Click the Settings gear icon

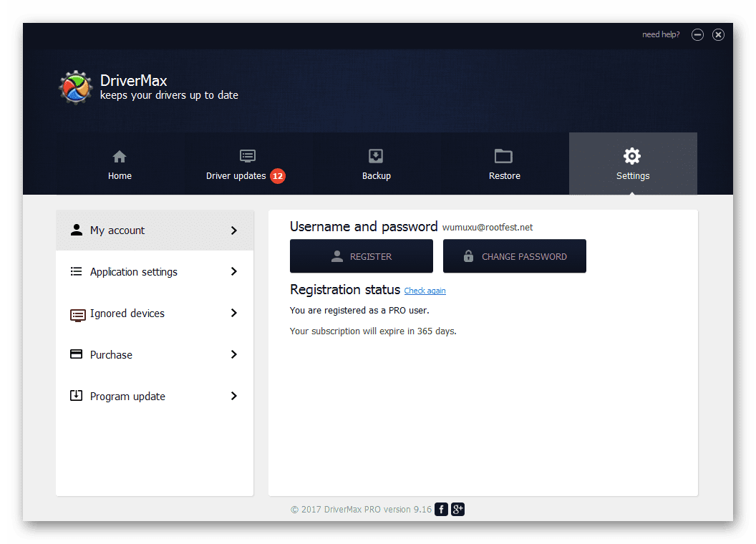click(x=632, y=156)
